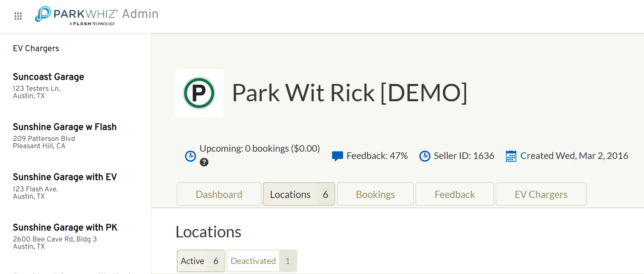This screenshot has height=274, width=644.
Task: Click the Pleasant Hill, CA text
Action: pyautogui.click(x=39, y=146)
